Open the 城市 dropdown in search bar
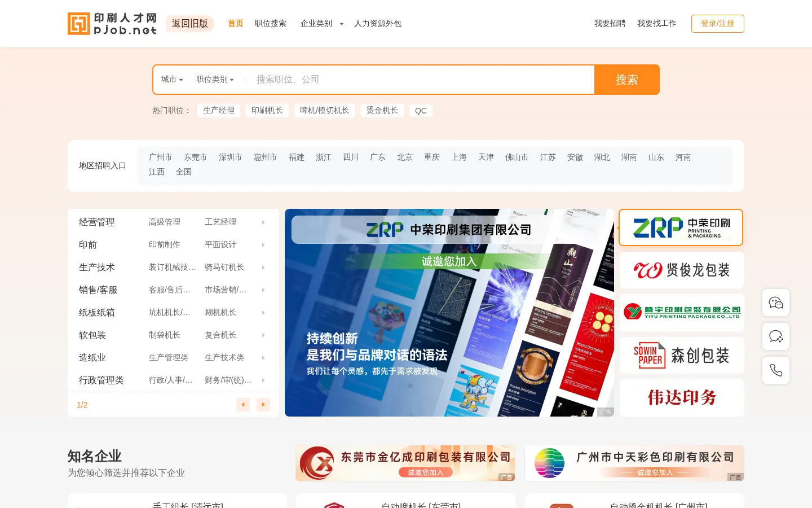Image resolution: width=812 pixels, height=508 pixels. [x=172, y=80]
